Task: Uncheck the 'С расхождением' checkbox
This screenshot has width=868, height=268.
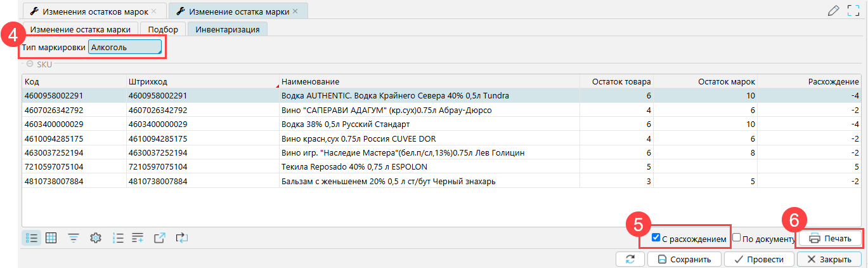Action: click(x=656, y=238)
